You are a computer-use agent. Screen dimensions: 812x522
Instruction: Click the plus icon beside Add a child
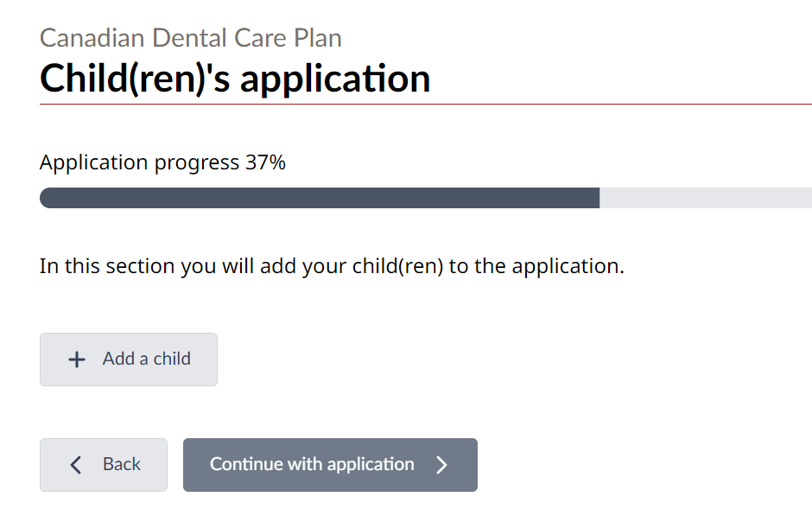(x=77, y=360)
